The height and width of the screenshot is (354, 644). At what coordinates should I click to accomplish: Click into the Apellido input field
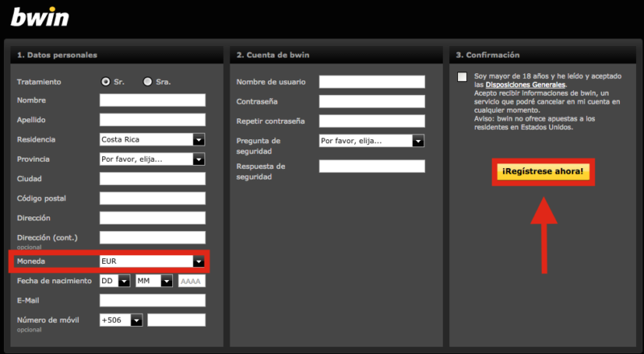pyautogui.click(x=152, y=120)
